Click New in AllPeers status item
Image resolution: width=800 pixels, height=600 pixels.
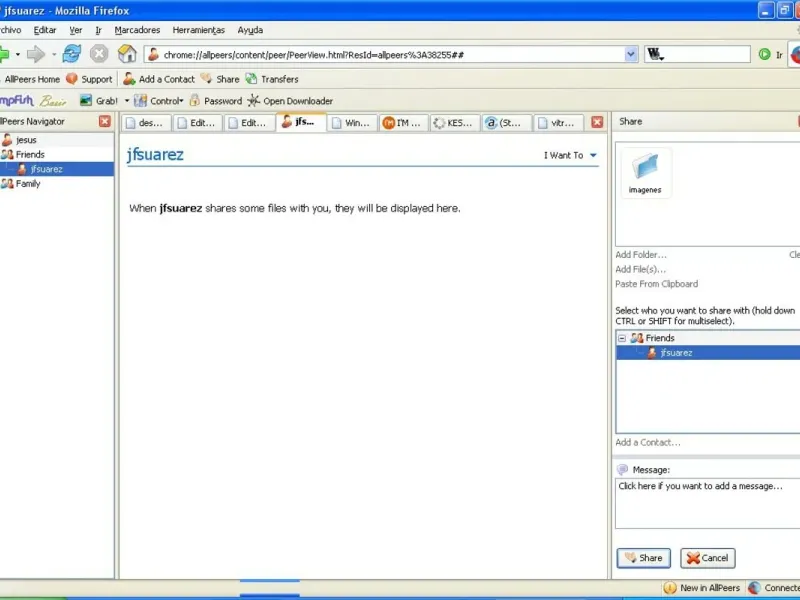pyautogui.click(x=703, y=588)
